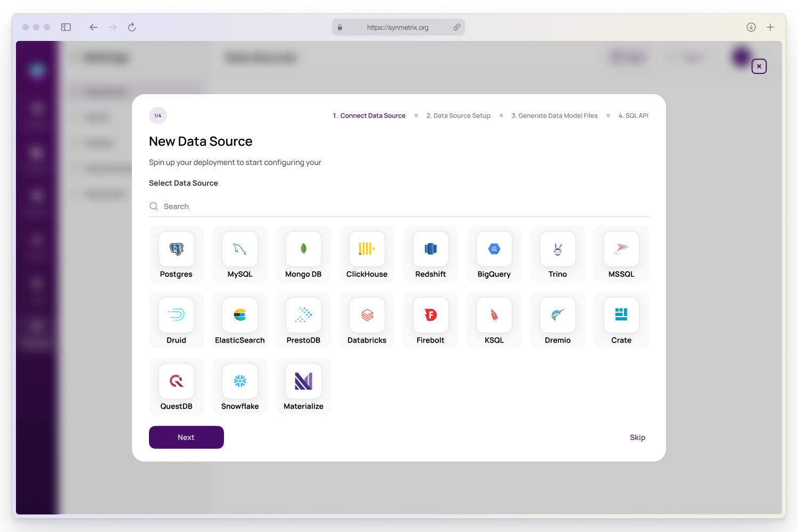This screenshot has width=798, height=532.
Task: Click the Skip link
Action: point(637,437)
